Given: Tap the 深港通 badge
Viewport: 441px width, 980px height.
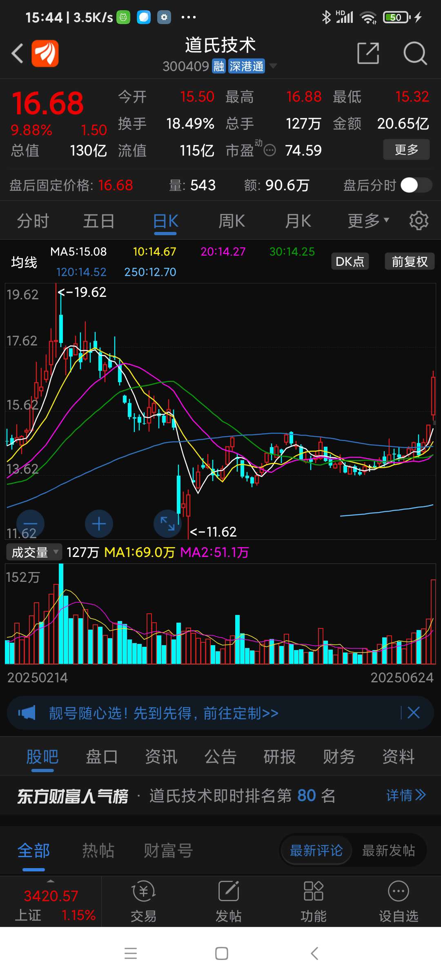Looking at the screenshot, I should tap(246, 66).
